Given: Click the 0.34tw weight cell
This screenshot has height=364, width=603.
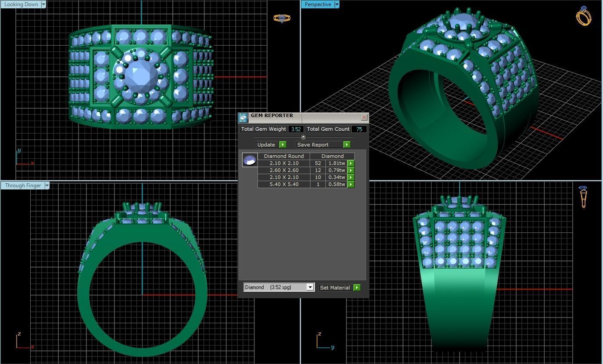Looking at the screenshot, I should coord(337,177).
